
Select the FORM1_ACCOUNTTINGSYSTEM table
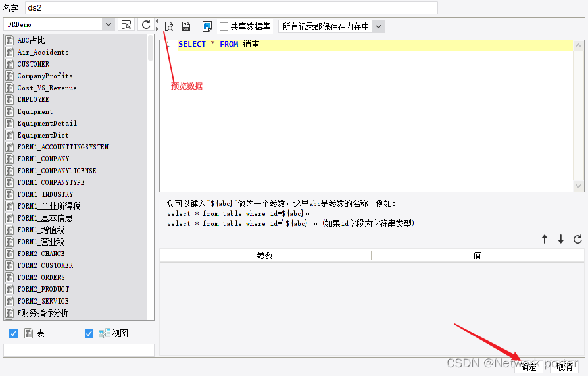pyautogui.click(x=63, y=147)
